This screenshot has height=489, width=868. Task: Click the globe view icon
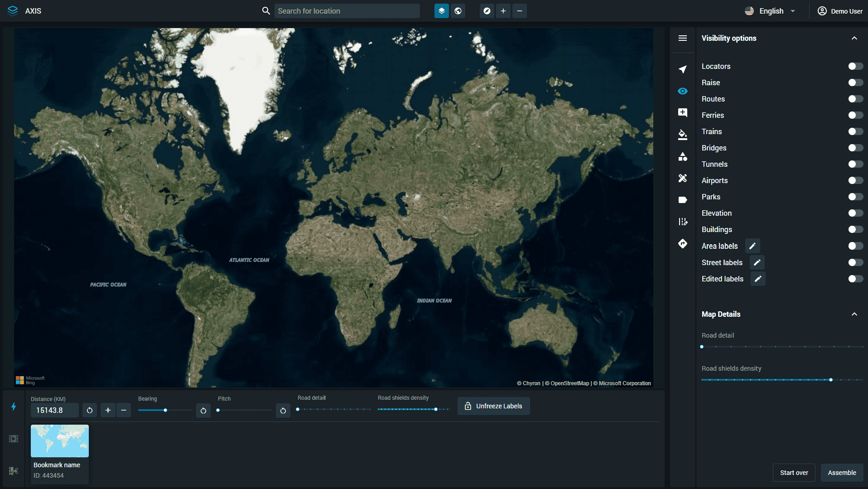(x=458, y=11)
